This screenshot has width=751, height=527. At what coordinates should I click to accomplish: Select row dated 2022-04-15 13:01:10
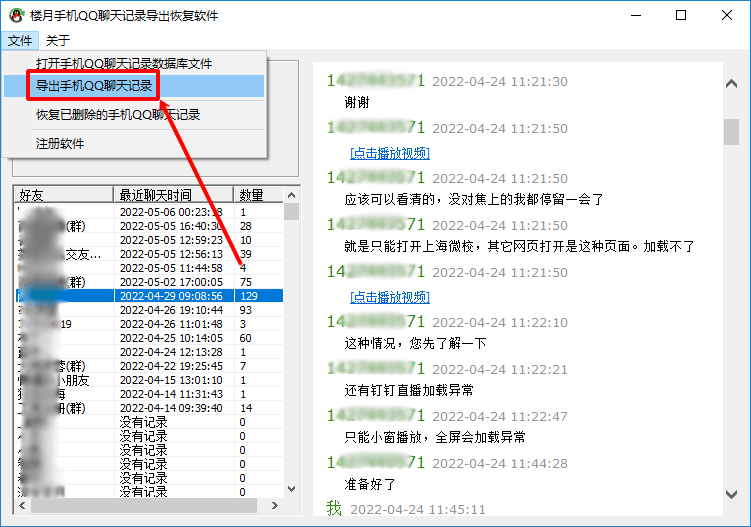[149, 380]
